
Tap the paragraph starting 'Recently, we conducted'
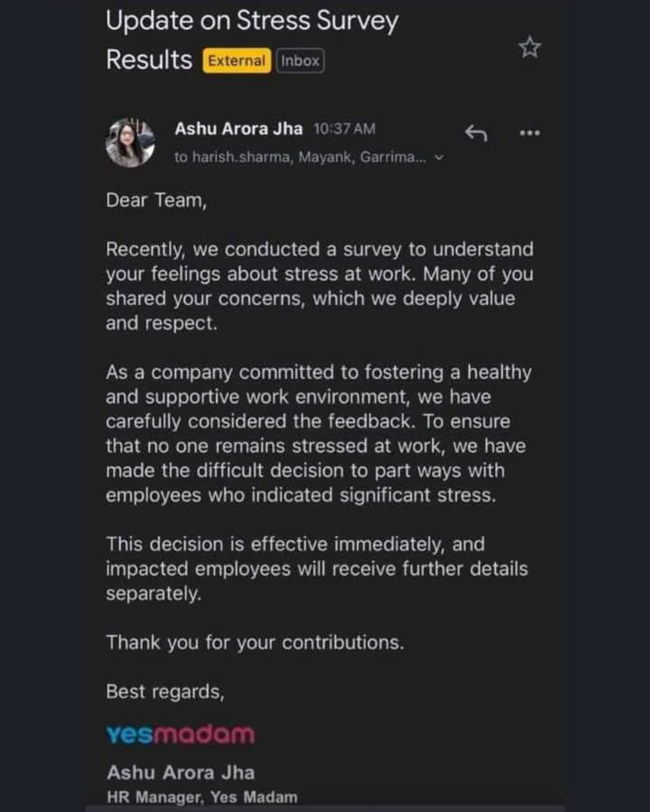pyautogui.click(x=319, y=286)
